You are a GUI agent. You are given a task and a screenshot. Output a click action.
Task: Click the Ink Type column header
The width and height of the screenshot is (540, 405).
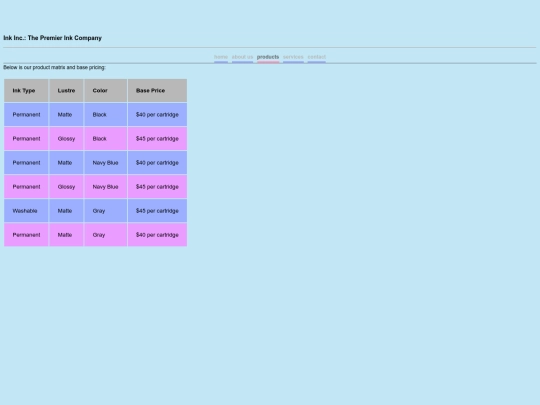[26, 91]
